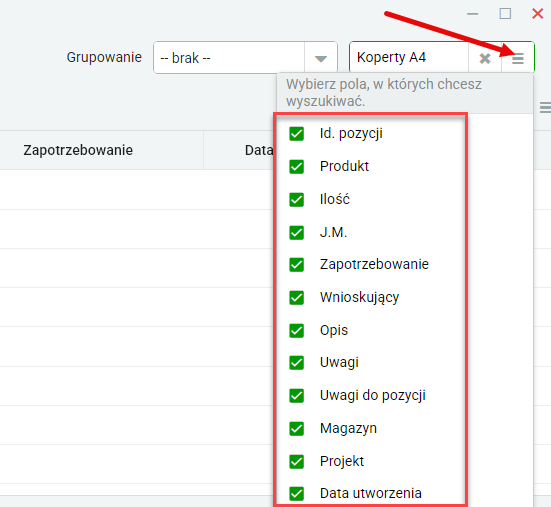This screenshot has width=551, height=507.
Task: Select Opis entry in field list
Action: [x=334, y=330]
